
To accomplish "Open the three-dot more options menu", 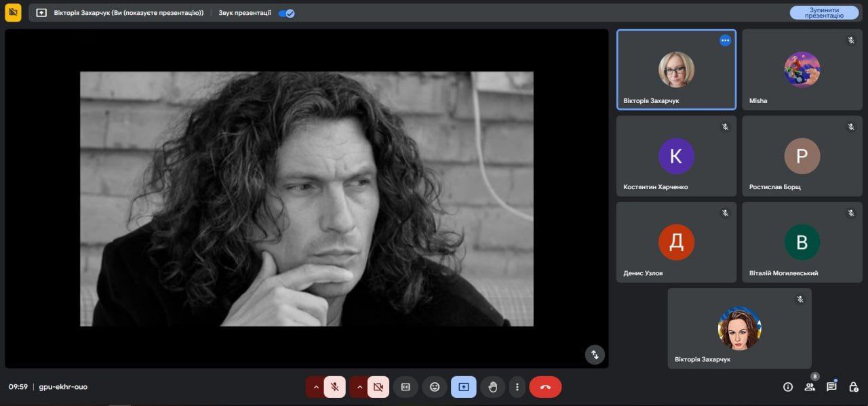I will 517,387.
